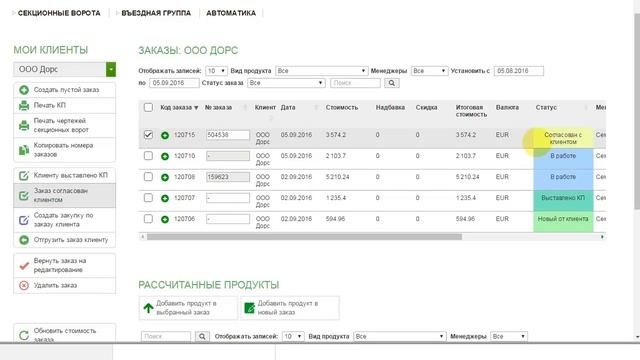
Task: Open orders Вид продукта dropdown
Action: (322, 71)
